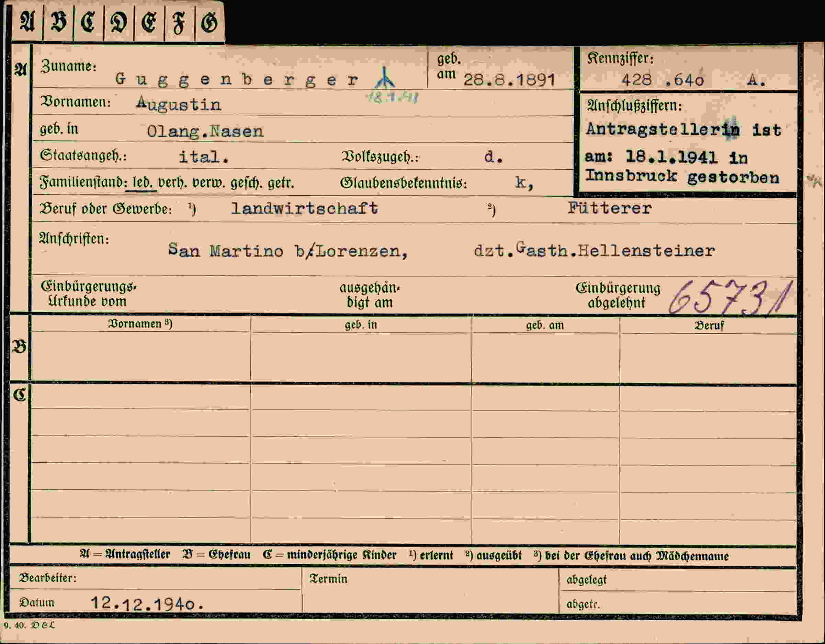Click the 'Anschriften:' label
The height and width of the screenshot is (644, 825).
(75, 239)
